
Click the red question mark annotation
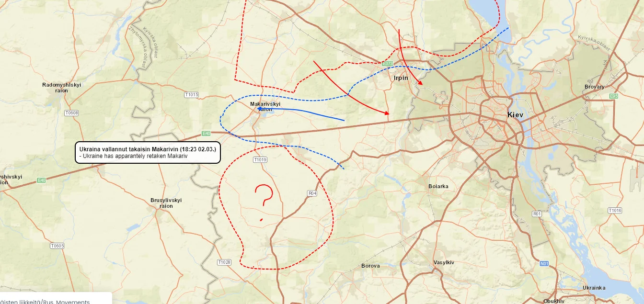[x=263, y=196]
